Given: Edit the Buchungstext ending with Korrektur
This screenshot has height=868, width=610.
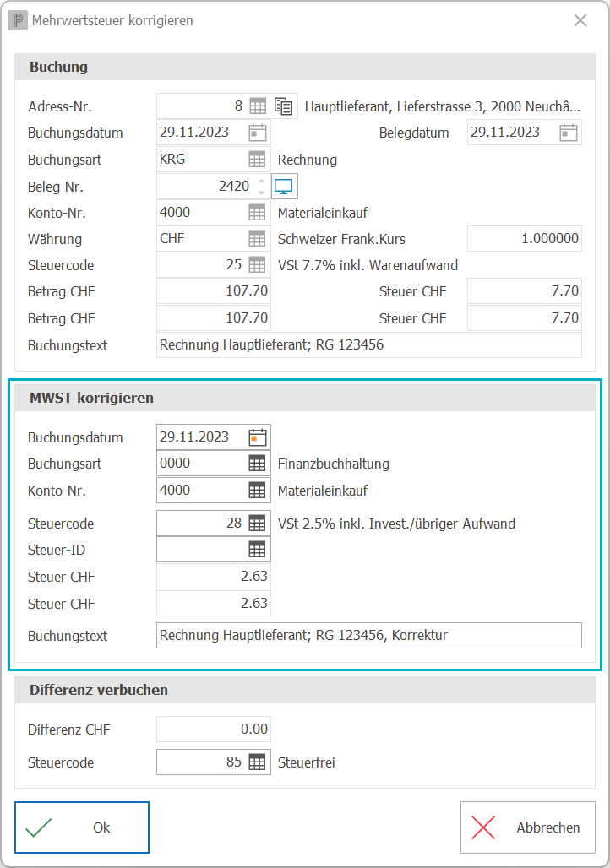Looking at the screenshot, I should 369,635.
